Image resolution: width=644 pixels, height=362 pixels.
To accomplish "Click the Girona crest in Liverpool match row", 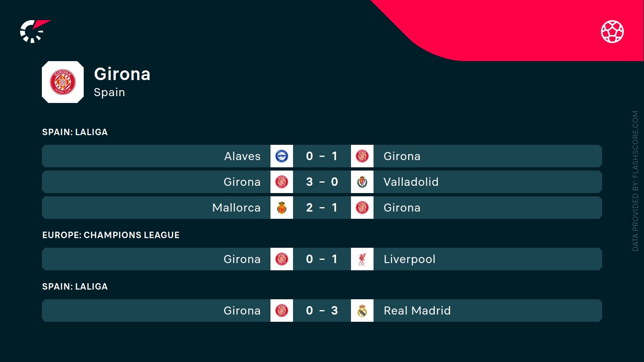I will 282,259.
